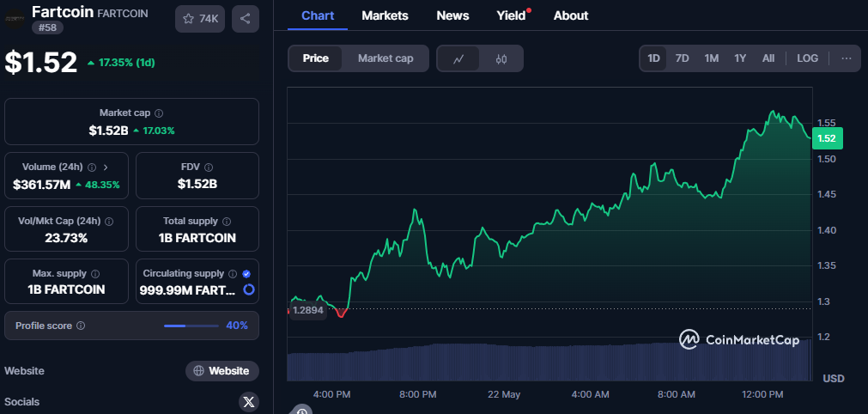This screenshot has width=868, height=414.
Task: Click the info icon next to Circulating supply
Action: click(233, 273)
